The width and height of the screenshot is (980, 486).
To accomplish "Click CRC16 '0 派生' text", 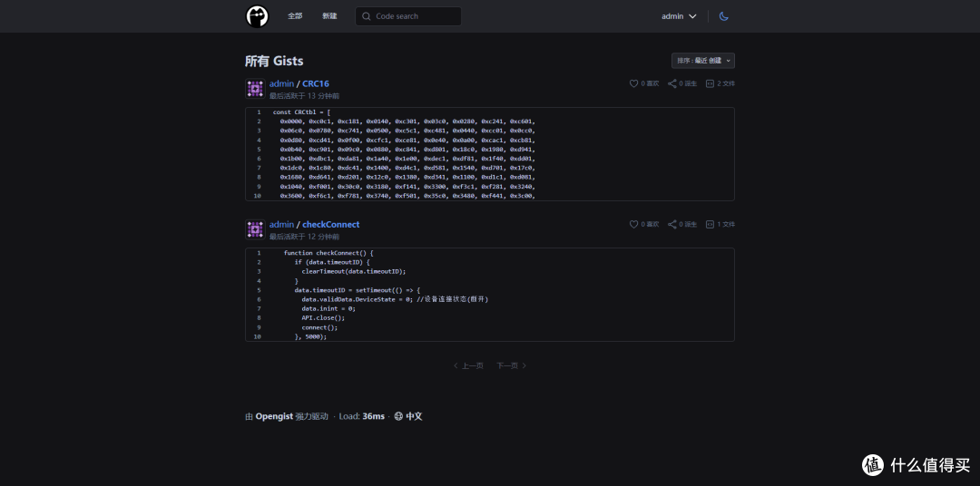I will point(688,83).
